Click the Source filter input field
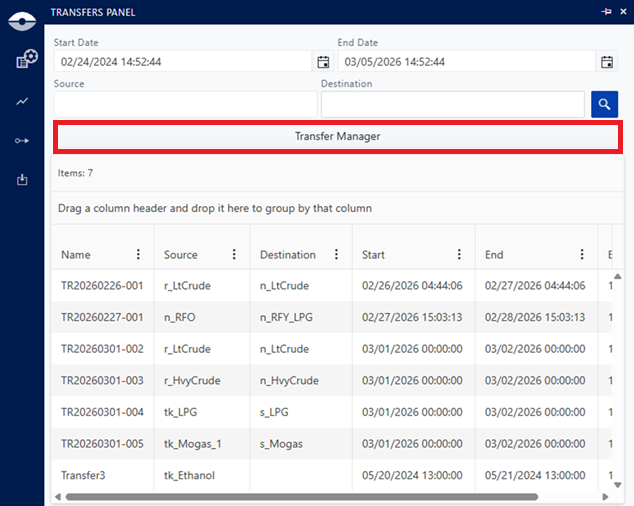 [185, 104]
